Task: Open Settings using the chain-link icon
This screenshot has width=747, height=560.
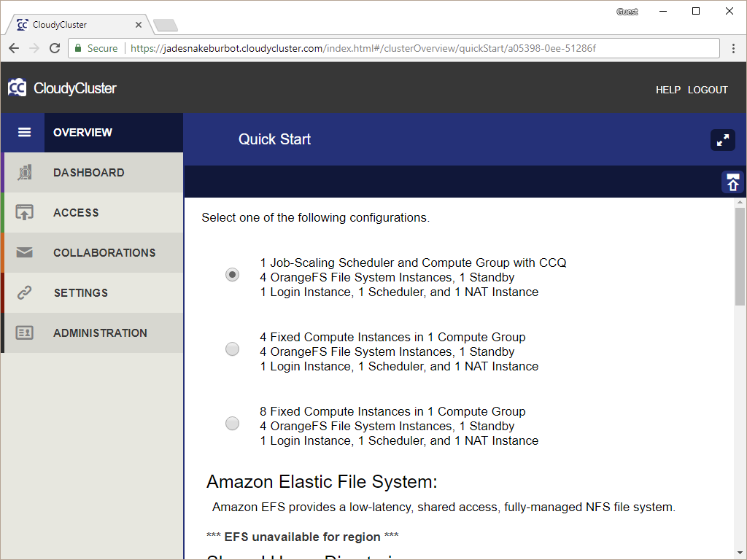Action: point(23,292)
